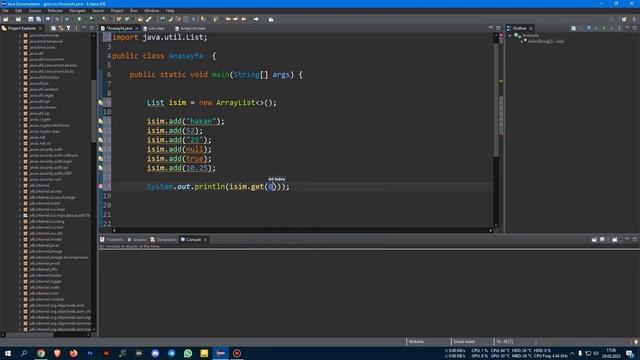Image resolution: width=640 pixels, height=360 pixels.
Task: Close the Outline view
Action: (x=531, y=28)
